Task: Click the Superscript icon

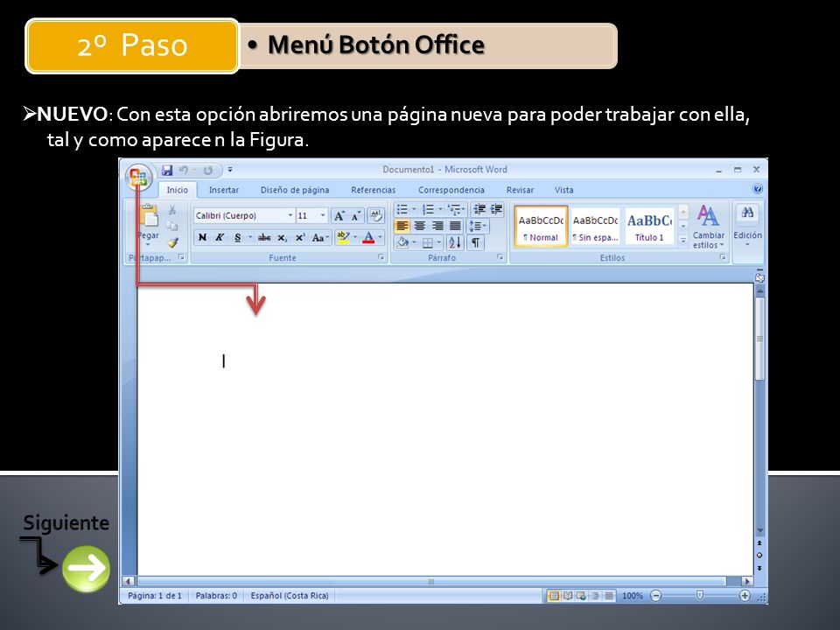Action: point(300,237)
